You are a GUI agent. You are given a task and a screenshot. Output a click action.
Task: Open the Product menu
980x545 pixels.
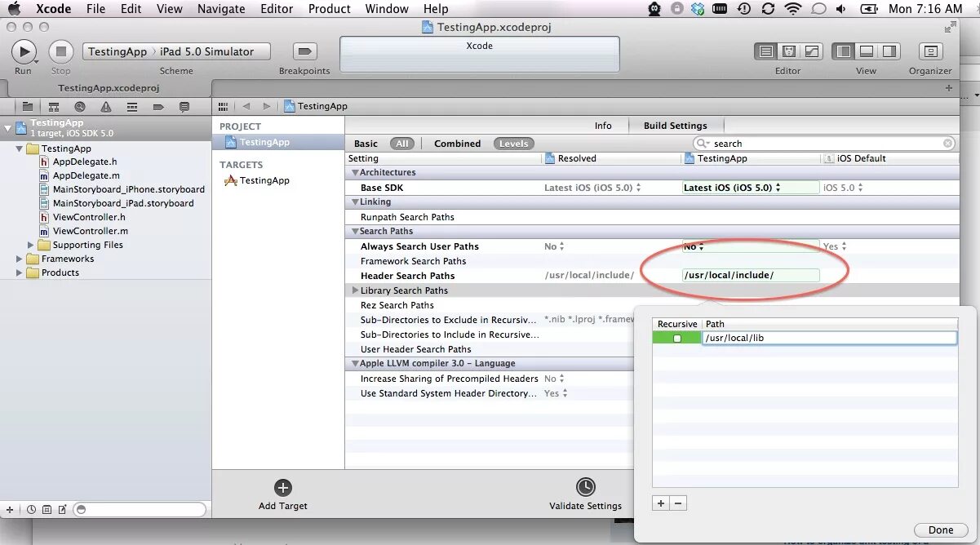330,9
